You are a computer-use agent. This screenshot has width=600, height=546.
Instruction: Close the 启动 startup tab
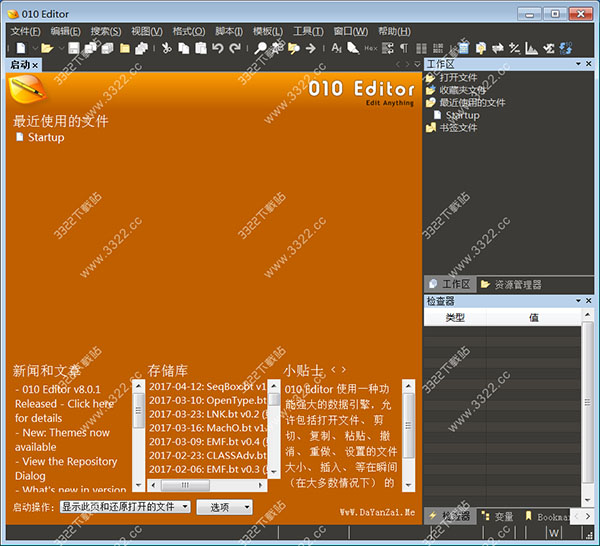36,65
